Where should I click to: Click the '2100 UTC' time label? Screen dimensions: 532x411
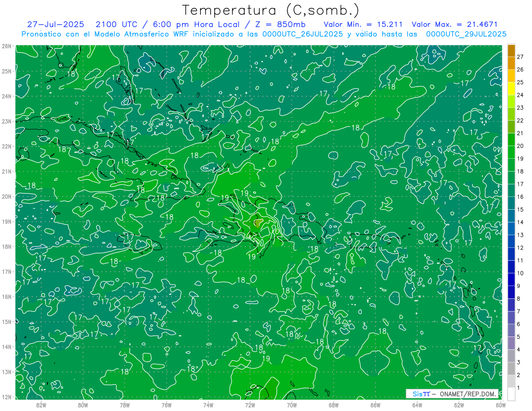(x=116, y=24)
